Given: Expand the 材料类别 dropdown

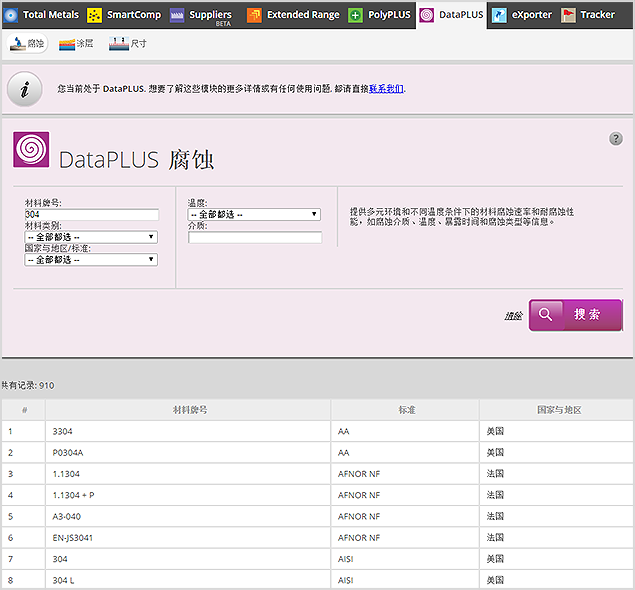Looking at the screenshot, I should [91, 237].
